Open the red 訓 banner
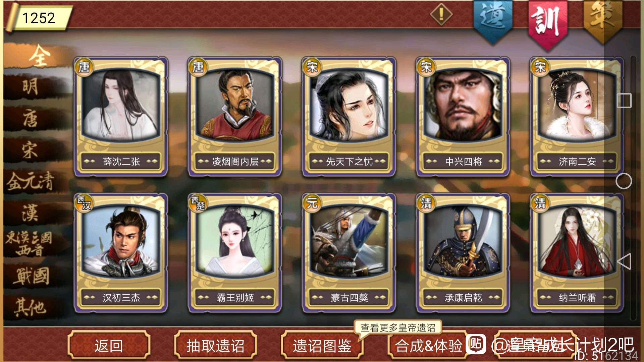This screenshot has width=644, height=362. point(548,23)
